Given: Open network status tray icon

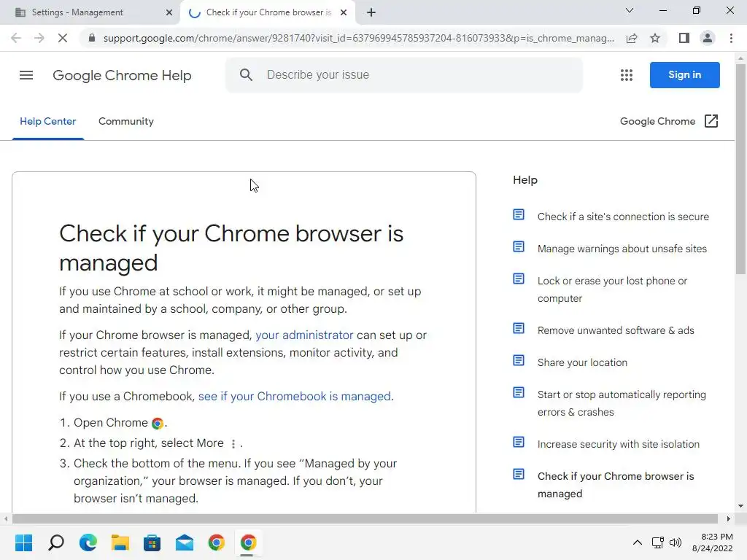Looking at the screenshot, I should point(658,542).
